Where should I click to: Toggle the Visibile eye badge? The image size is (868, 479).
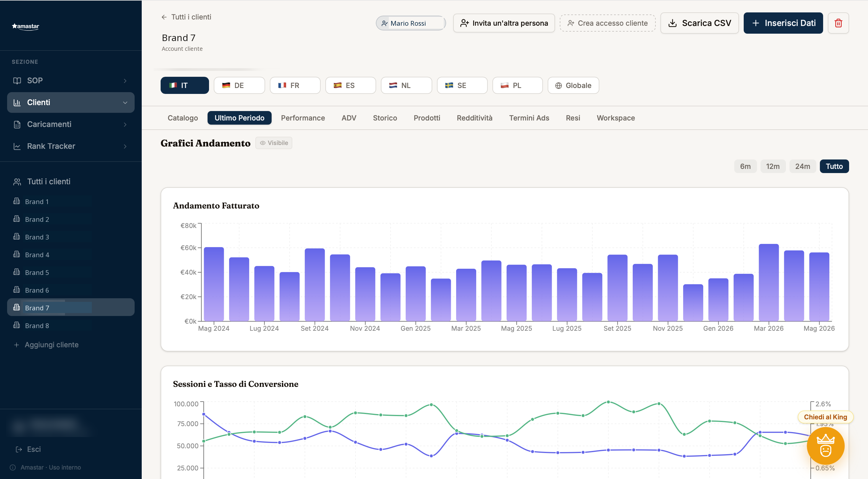click(x=274, y=143)
